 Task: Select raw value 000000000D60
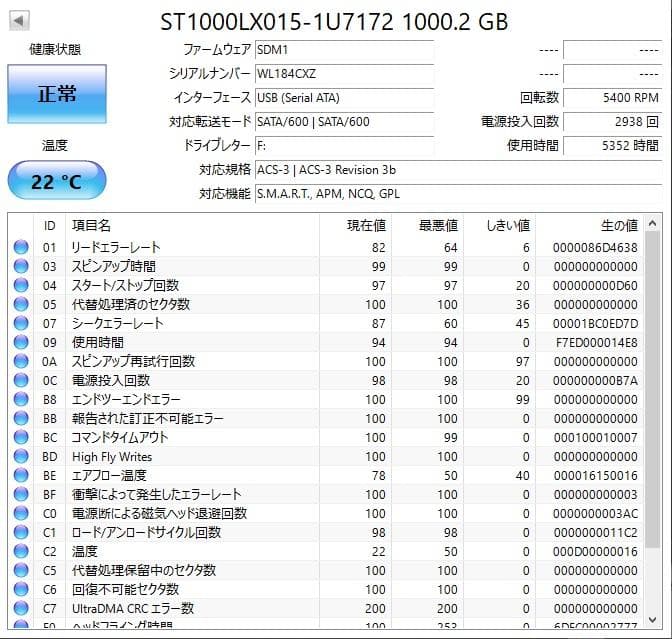(595, 286)
